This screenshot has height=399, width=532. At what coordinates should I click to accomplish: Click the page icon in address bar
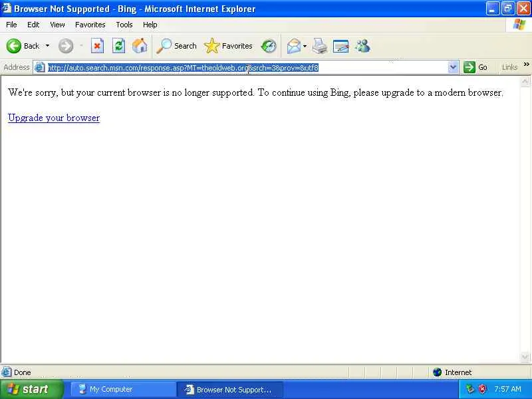tap(40, 68)
